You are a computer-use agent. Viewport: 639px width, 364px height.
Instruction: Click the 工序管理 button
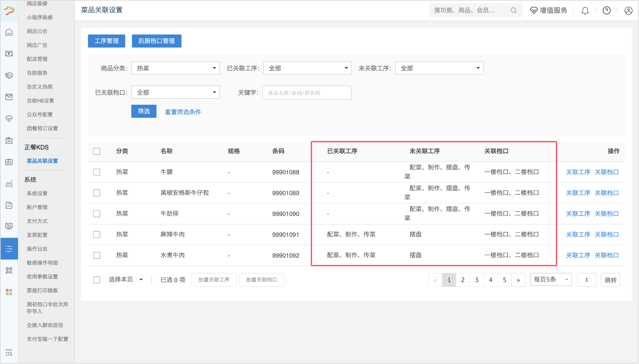(107, 41)
